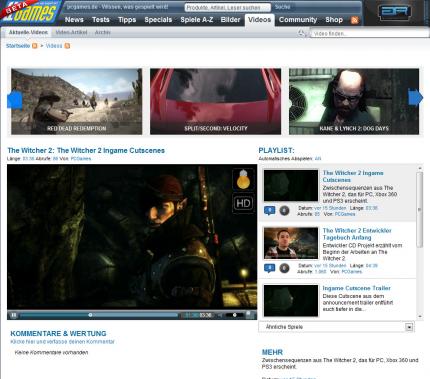Image resolution: width=430 pixels, height=379 pixels.
Task: Click the Videos breadcrumb link
Action: tap(54, 46)
